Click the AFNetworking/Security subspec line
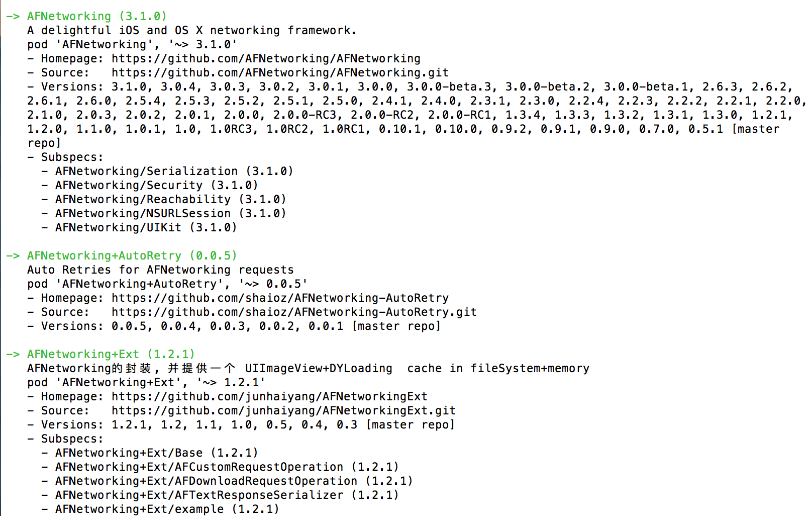Screen dimensions: 812x516 tap(156, 186)
